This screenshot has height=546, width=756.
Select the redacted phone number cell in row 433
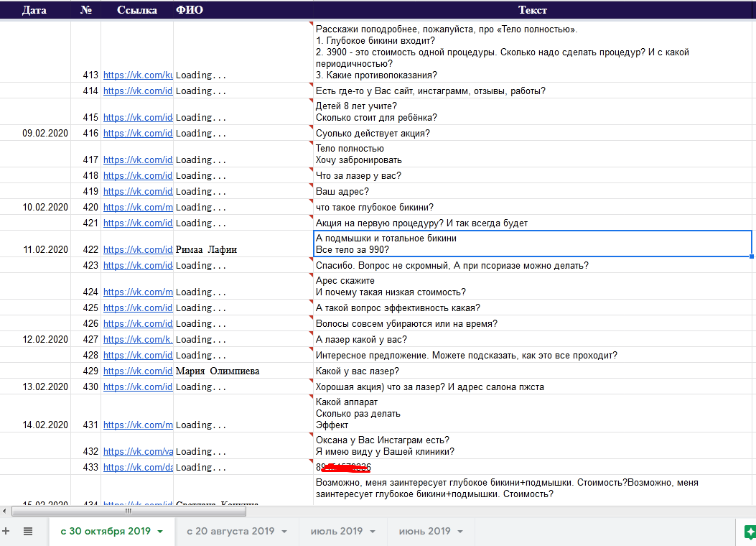pyautogui.click(x=533, y=467)
